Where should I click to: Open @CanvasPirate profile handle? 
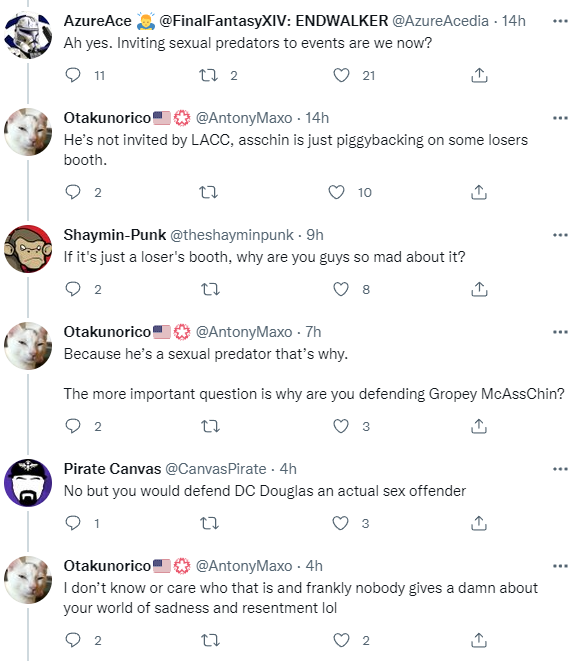click(x=215, y=469)
